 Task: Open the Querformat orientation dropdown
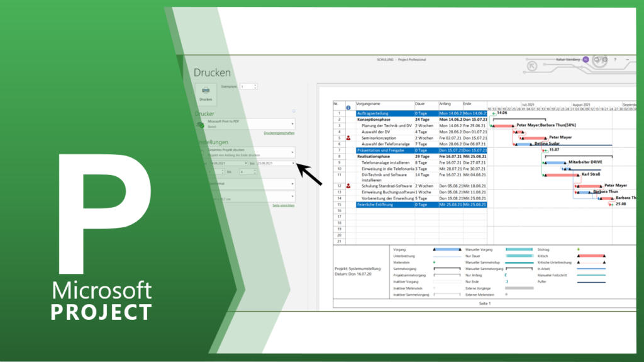[250, 184]
